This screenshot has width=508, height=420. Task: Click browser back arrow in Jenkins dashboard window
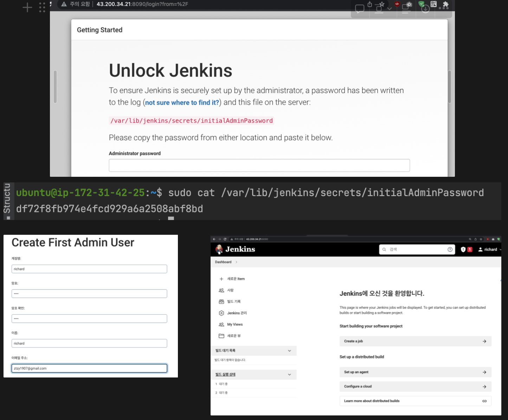tap(214, 239)
